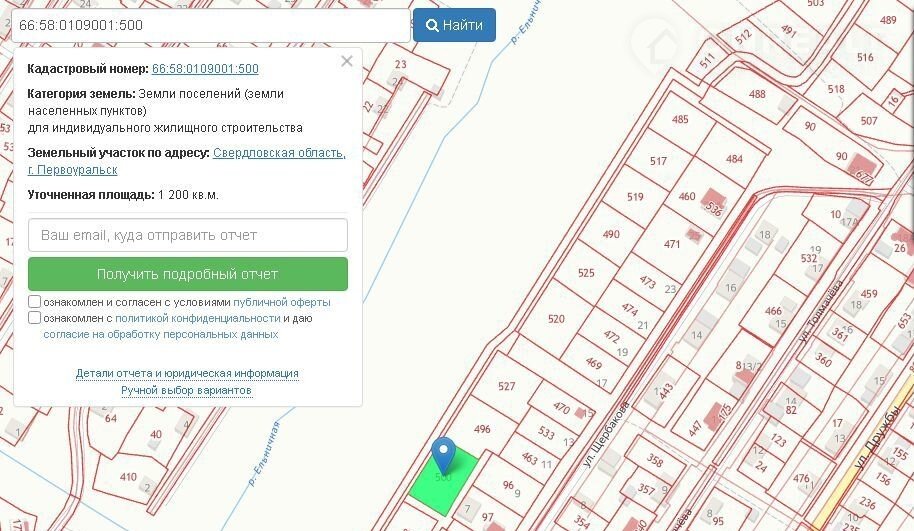Focus the email input for report
Image resolution: width=914 pixels, height=531 pixels.
click(x=188, y=235)
